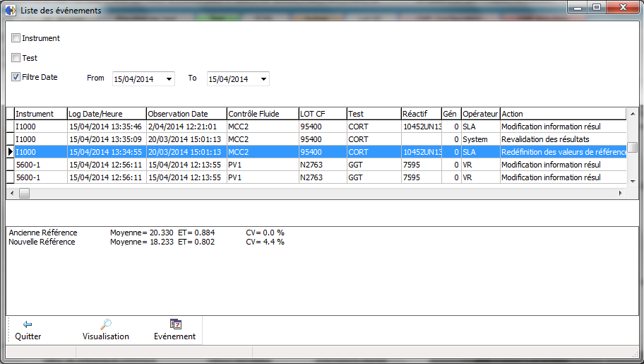Sort by Observation Date column header
Screen dimensions: 644x364
186,114
